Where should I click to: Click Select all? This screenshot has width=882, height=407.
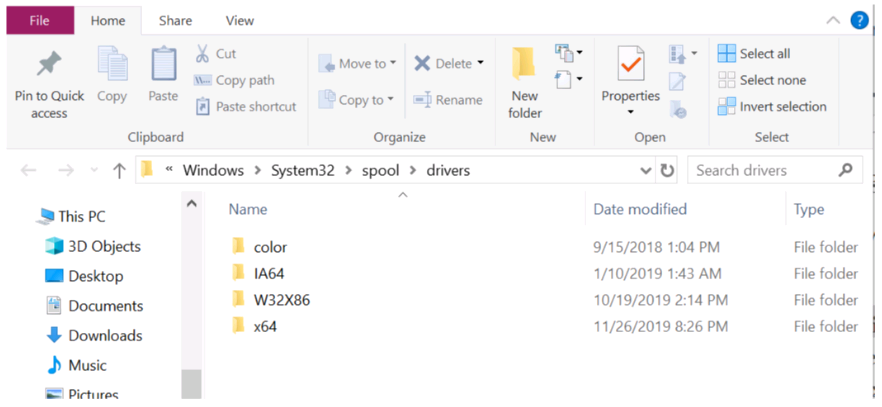(x=754, y=54)
